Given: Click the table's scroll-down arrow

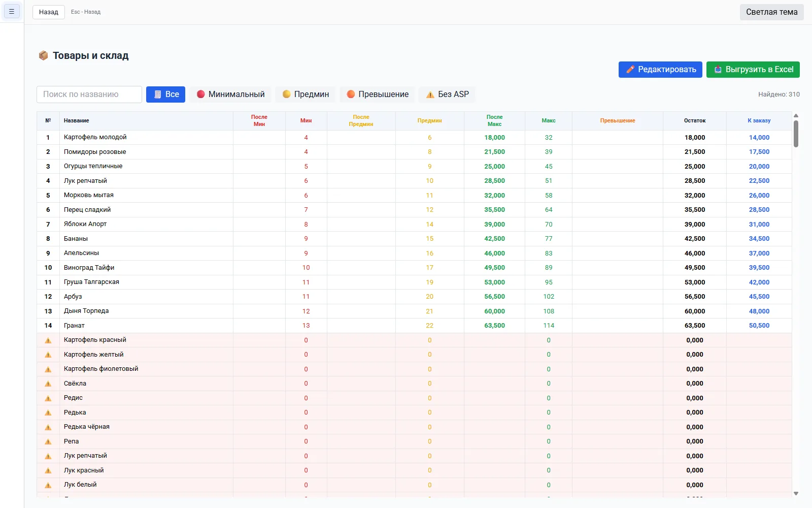Looking at the screenshot, I should tap(796, 493).
